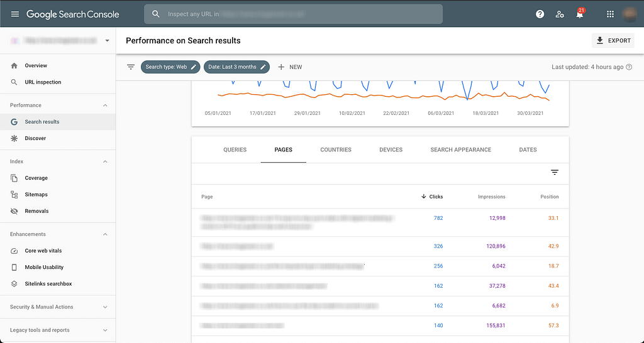
Task: Add a New filter
Action: 290,67
